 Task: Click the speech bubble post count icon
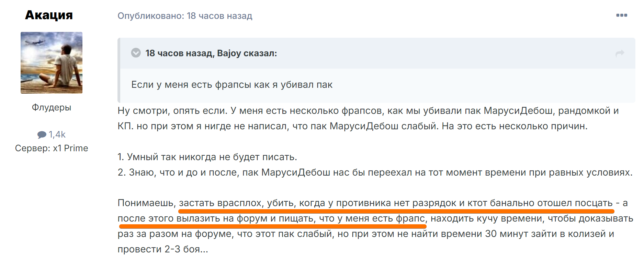(42, 135)
